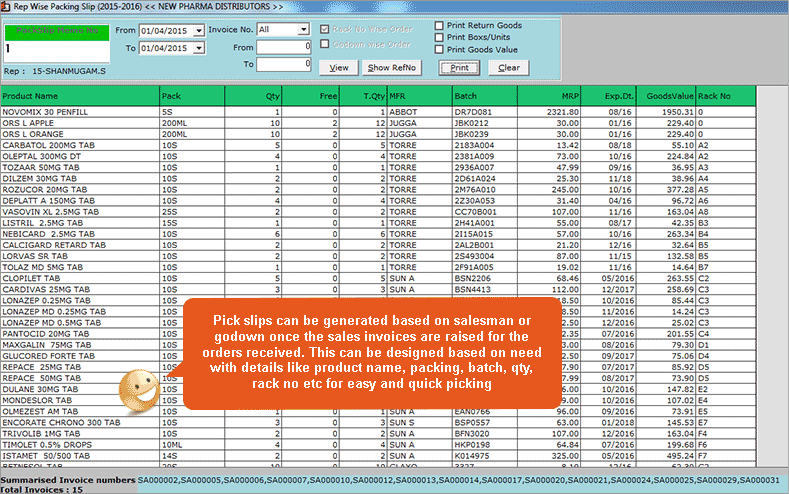Click the View button

click(339, 68)
